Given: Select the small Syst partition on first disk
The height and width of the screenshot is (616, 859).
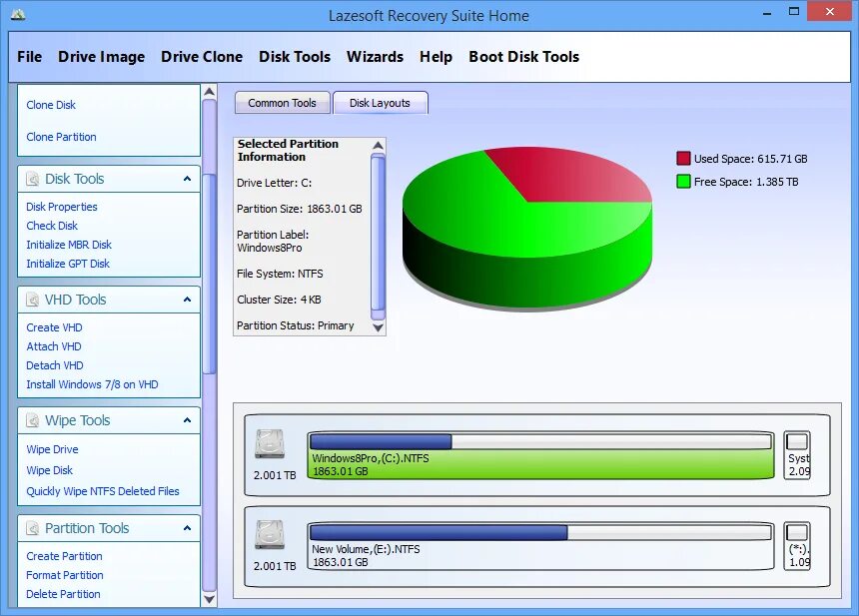Looking at the screenshot, I should [798, 455].
